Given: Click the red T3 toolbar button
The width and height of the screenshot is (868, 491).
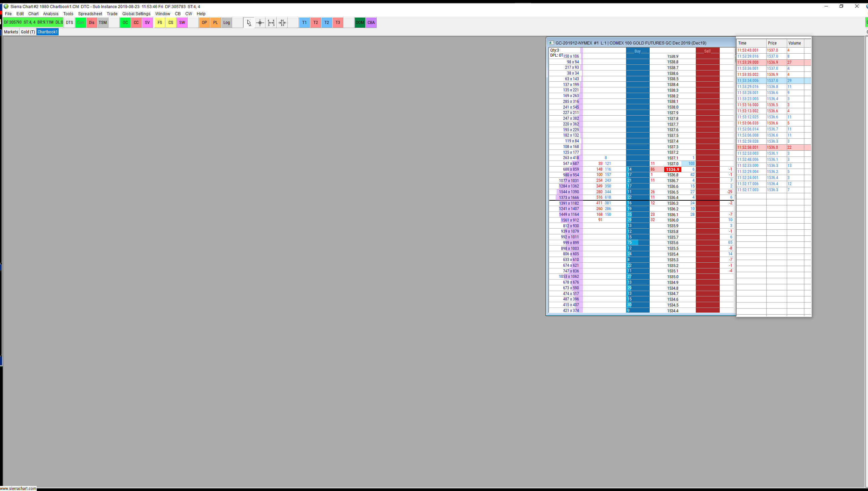Looking at the screenshot, I should pyautogui.click(x=338, y=23).
